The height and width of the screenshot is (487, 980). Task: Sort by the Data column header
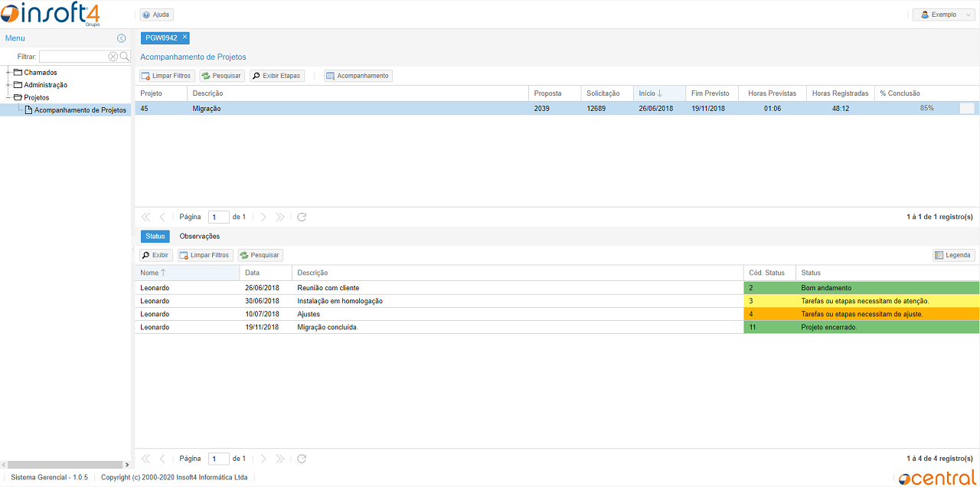coord(266,273)
